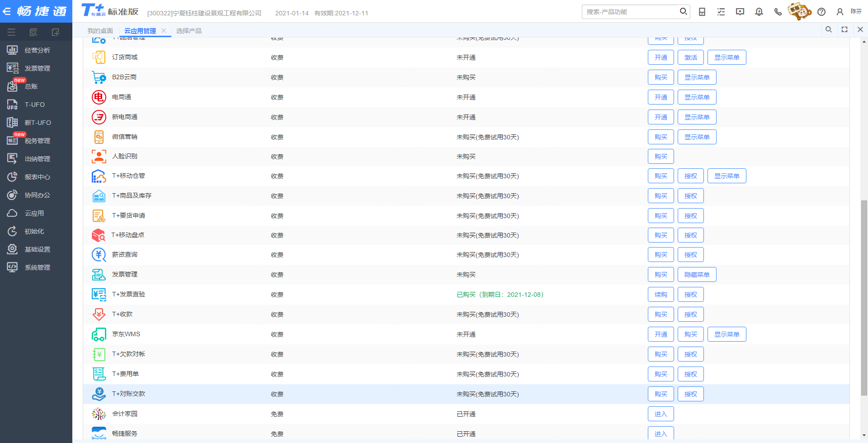868x443 pixels.
Task: Close the 云应用管理 tab
Action: coord(164,31)
